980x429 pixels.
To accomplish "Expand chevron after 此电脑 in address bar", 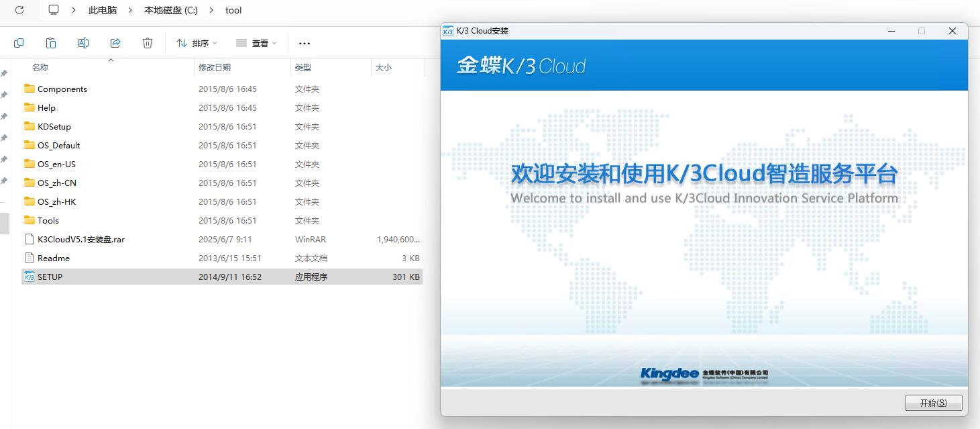I will (131, 10).
